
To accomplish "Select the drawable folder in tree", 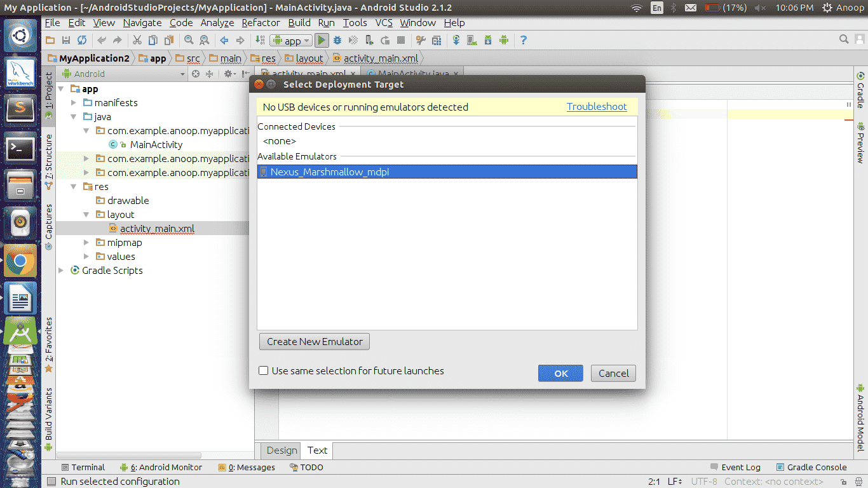I will click(x=128, y=201).
